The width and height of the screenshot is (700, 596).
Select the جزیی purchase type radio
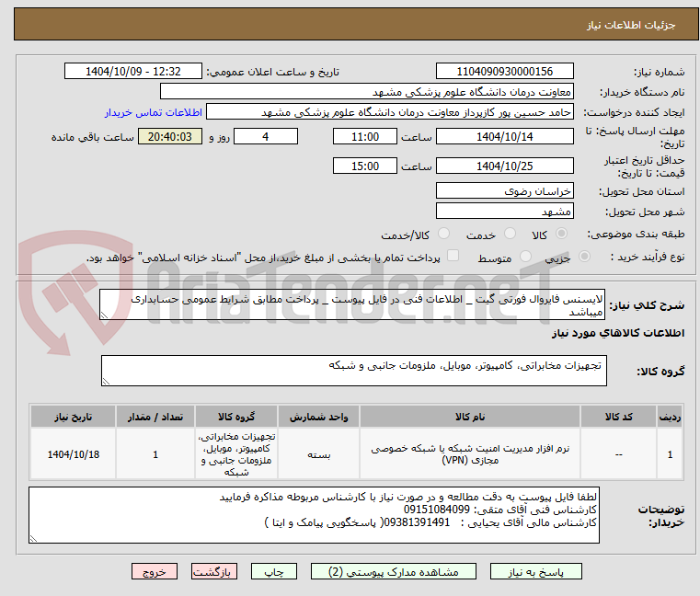(584, 257)
